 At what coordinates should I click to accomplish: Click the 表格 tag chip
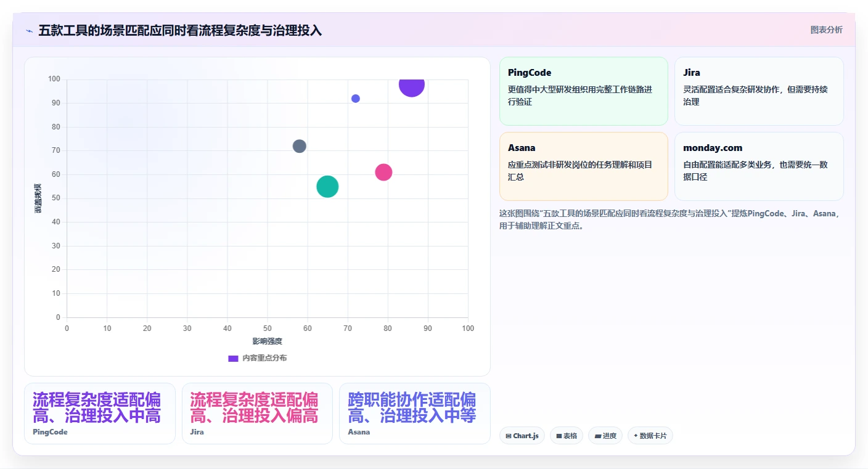point(567,436)
